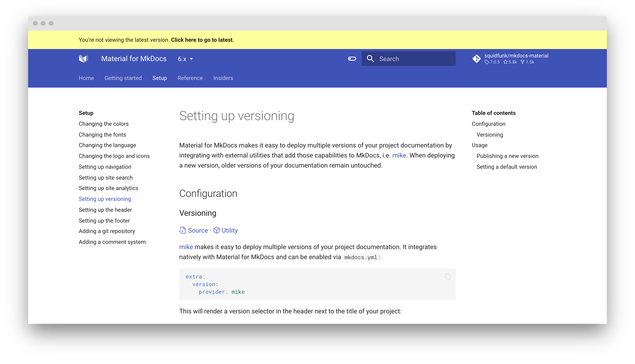Open the 6.x version selector dropdown

coord(185,59)
